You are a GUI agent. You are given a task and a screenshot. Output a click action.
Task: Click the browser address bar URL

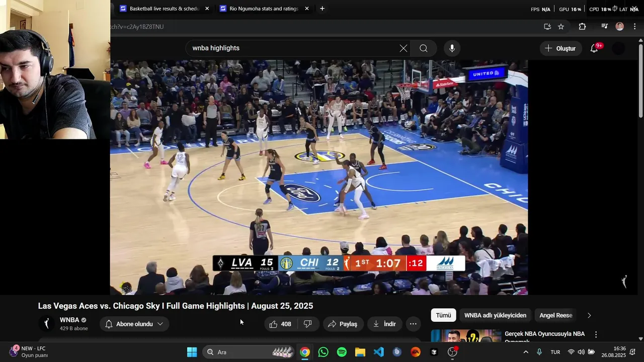click(137, 27)
